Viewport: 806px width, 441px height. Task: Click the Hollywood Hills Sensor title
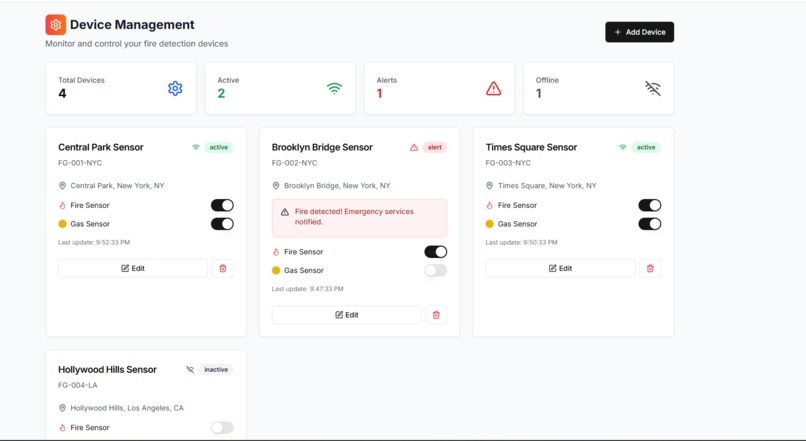coord(107,369)
